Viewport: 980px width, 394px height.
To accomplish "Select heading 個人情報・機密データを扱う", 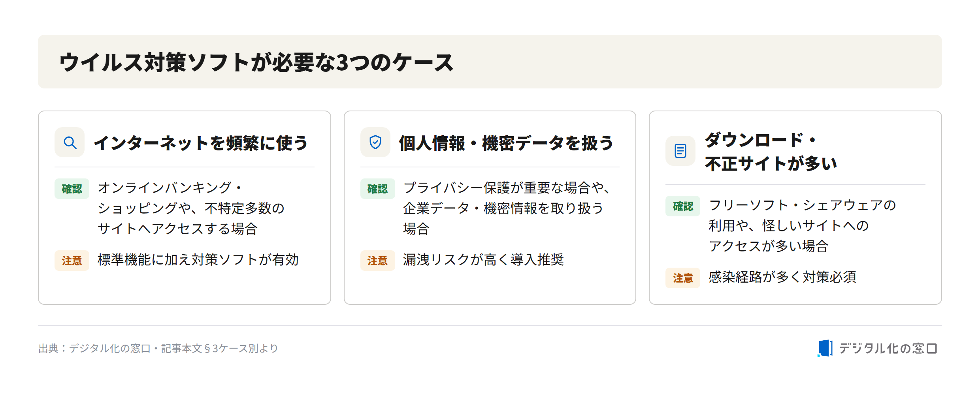I will click(506, 143).
